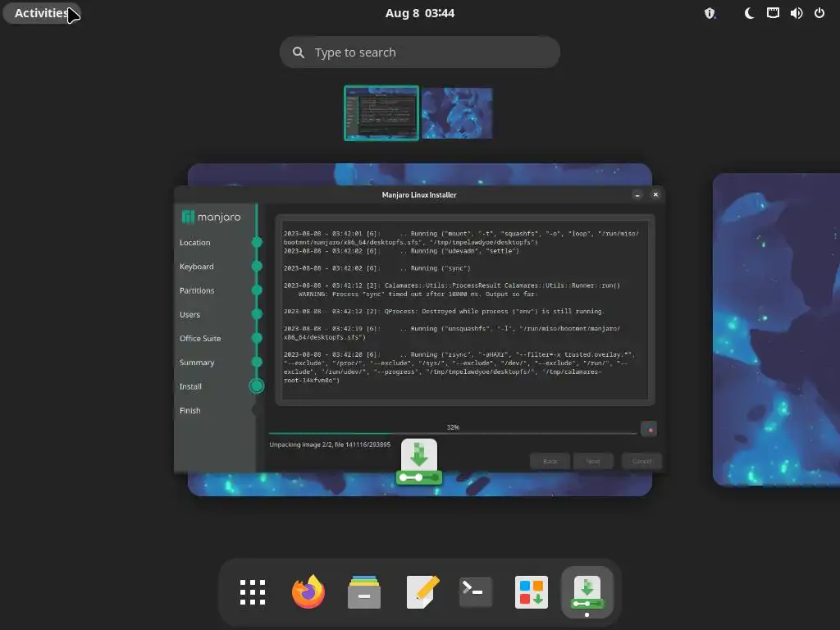840x630 pixels.
Task: Click the active Install progress dot
Action: tap(257, 386)
